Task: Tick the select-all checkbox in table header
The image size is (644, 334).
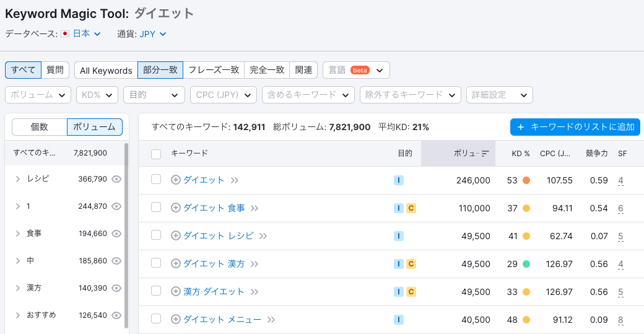Action: (x=156, y=154)
